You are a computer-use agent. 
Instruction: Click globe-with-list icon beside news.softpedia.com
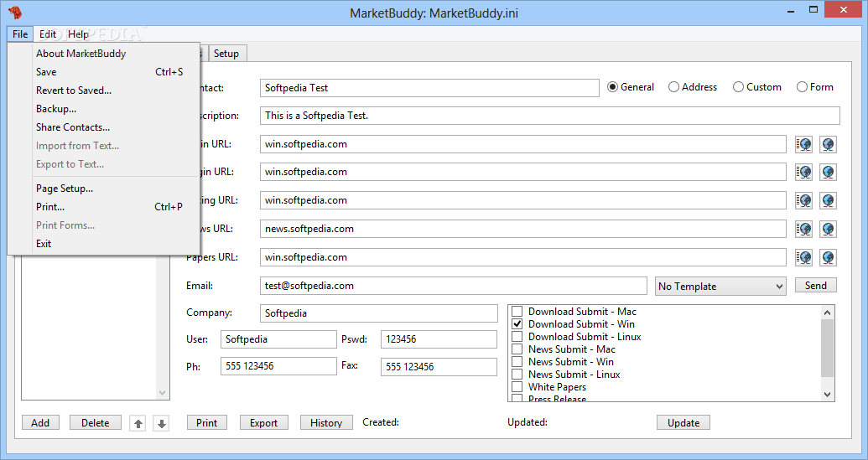[803, 229]
